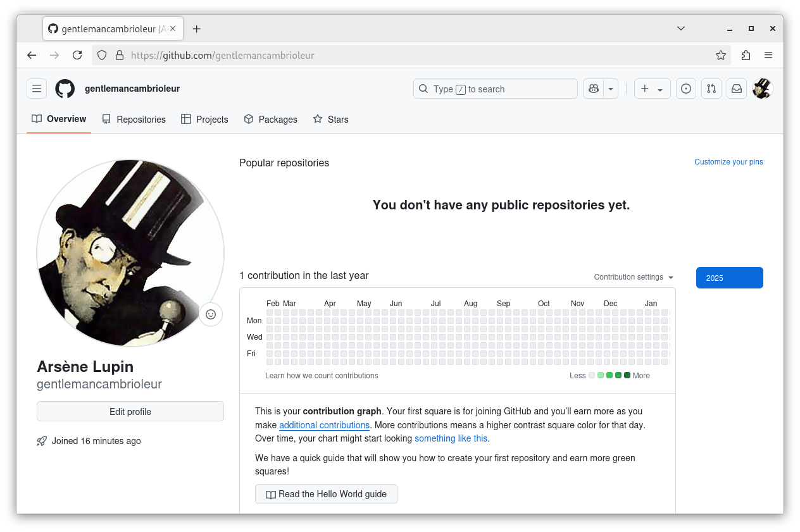Image resolution: width=800 pixels, height=532 pixels.
Task: Open the Contribution settings dropdown
Action: (634, 277)
